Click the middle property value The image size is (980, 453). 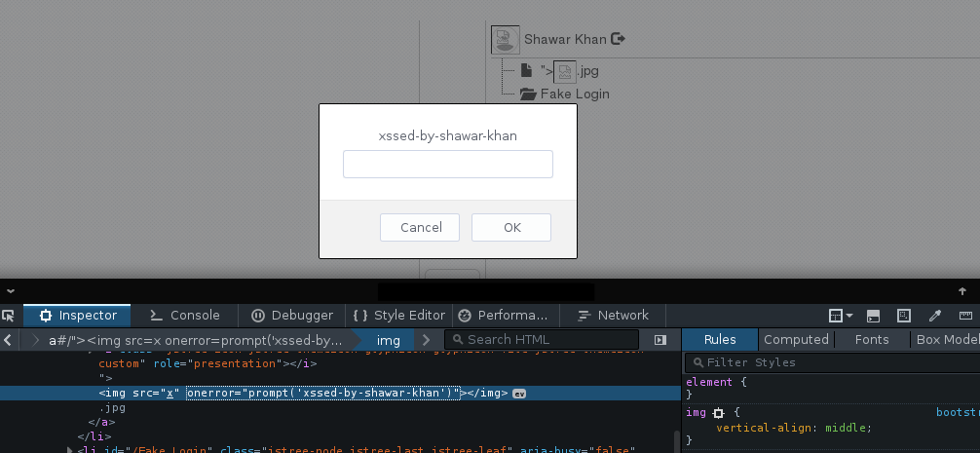click(845, 428)
